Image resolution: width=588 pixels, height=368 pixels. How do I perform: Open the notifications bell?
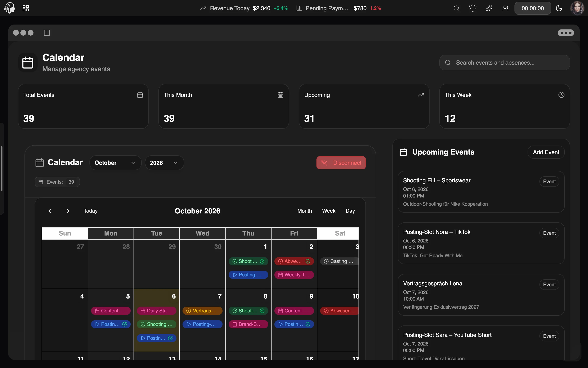click(473, 8)
